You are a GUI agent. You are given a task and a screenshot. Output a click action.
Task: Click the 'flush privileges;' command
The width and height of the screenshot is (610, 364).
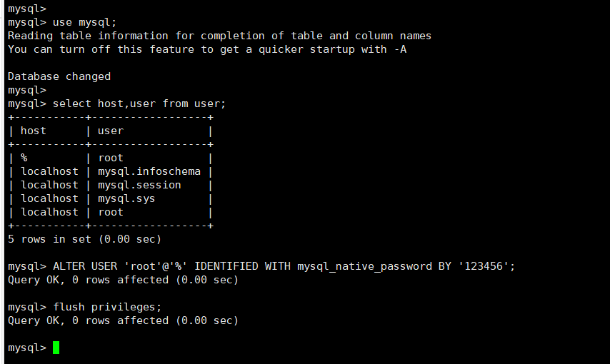pos(107,307)
